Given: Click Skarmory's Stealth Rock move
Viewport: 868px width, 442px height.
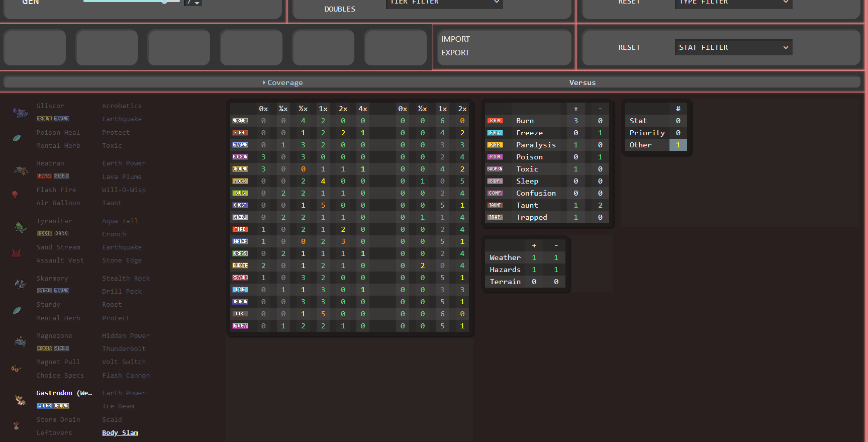Looking at the screenshot, I should [x=126, y=279].
